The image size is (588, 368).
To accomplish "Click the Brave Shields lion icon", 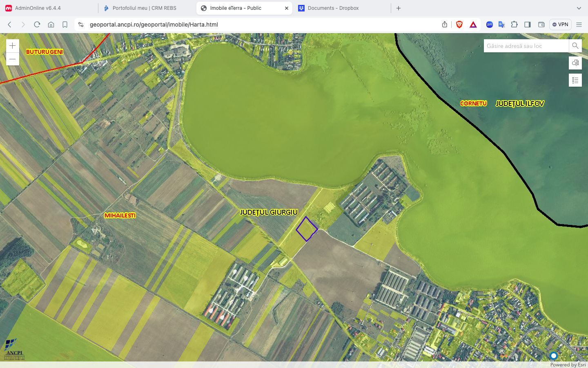I will point(459,25).
